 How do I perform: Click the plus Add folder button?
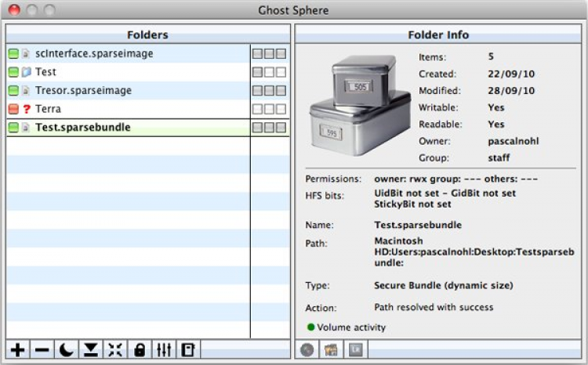[17, 350]
